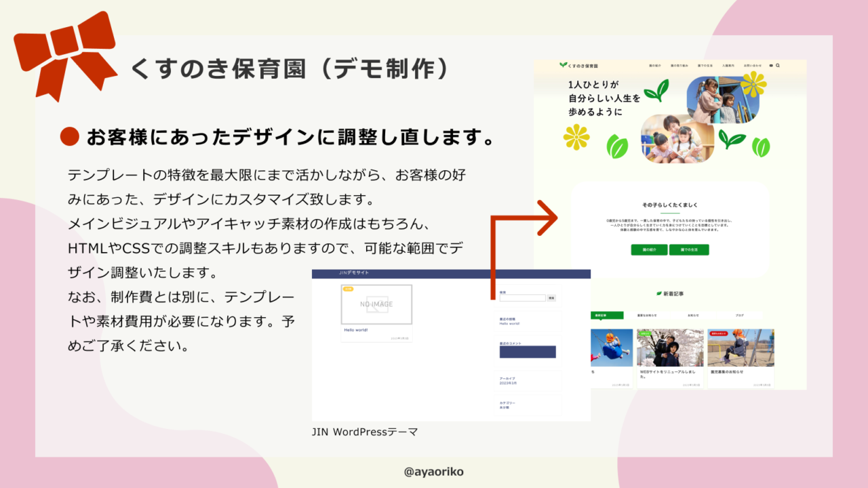The width and height of the screenshot is (868, 488).
Task: Click inside the 検索 search input field
Action: [522, 298]
